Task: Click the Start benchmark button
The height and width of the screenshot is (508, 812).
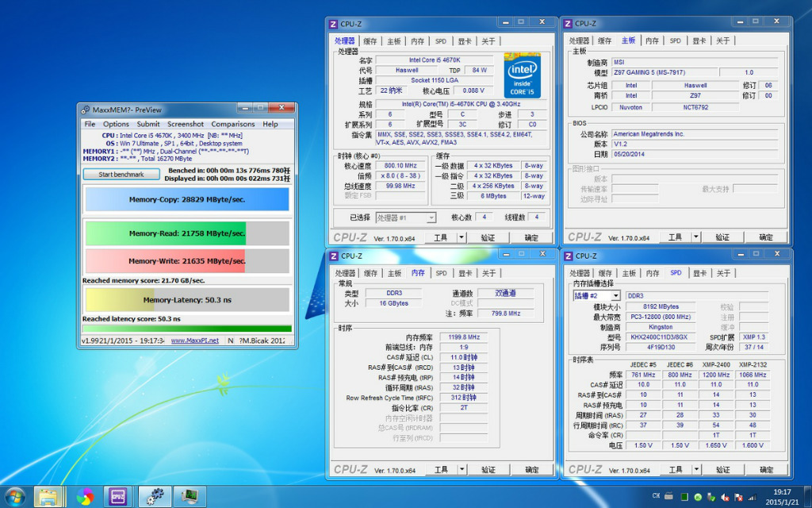Action: coord(121,174)
